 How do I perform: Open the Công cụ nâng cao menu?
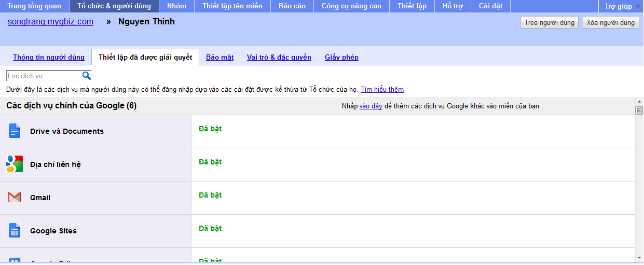351,6
